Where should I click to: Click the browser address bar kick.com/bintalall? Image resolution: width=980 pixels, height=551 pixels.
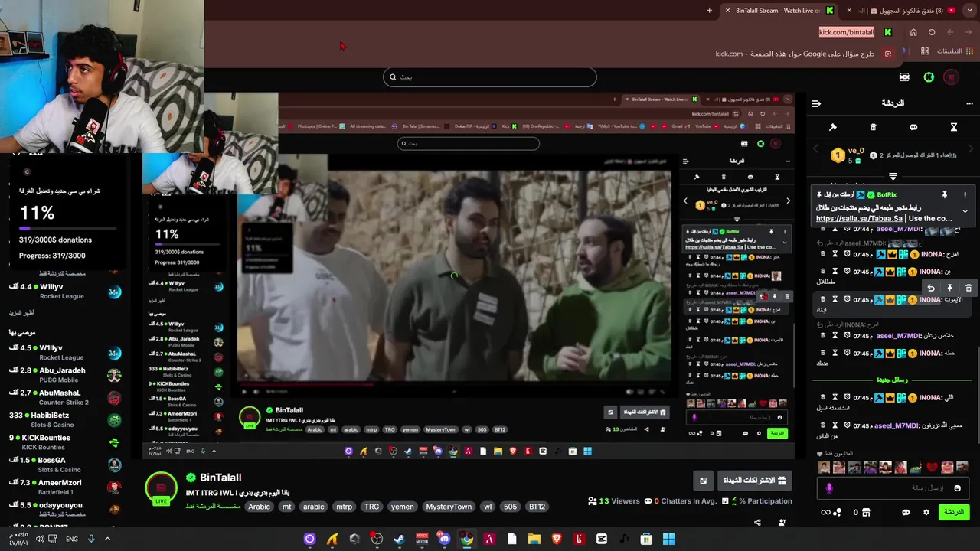846,32
